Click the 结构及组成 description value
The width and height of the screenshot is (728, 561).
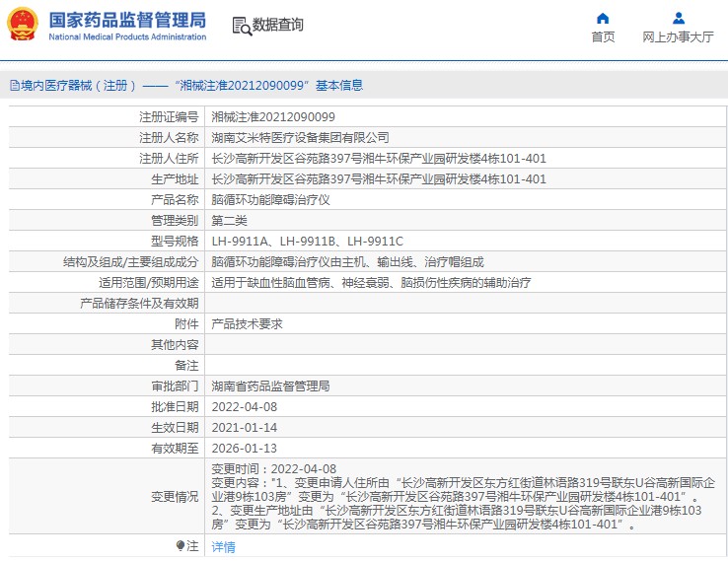coord(348,262)
